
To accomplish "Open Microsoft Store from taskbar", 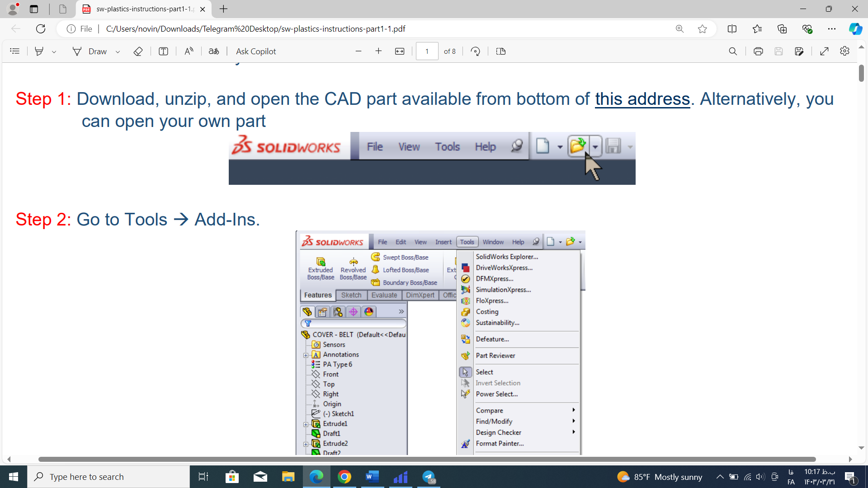I will 232,477.
